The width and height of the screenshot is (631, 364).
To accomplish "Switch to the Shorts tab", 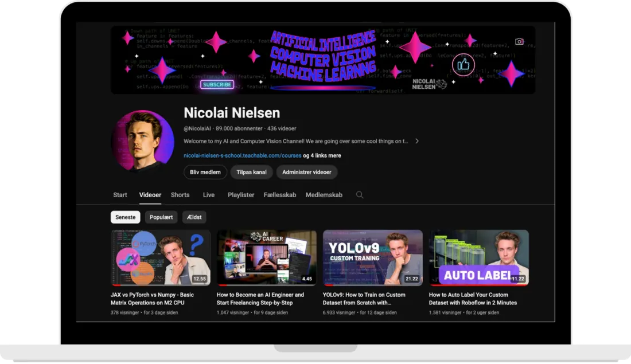I will tap(180, 195).
